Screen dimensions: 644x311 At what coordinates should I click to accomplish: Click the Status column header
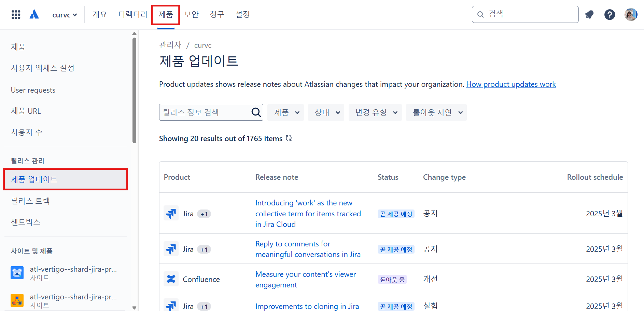tap(388, 177)
